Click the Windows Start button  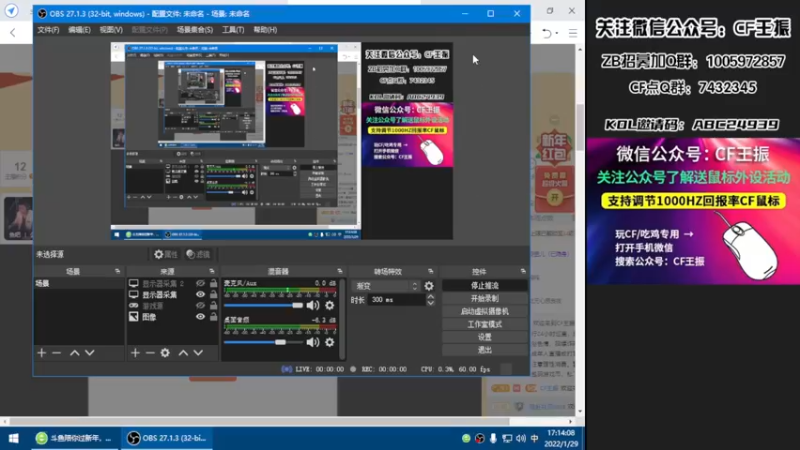[14, 438]
